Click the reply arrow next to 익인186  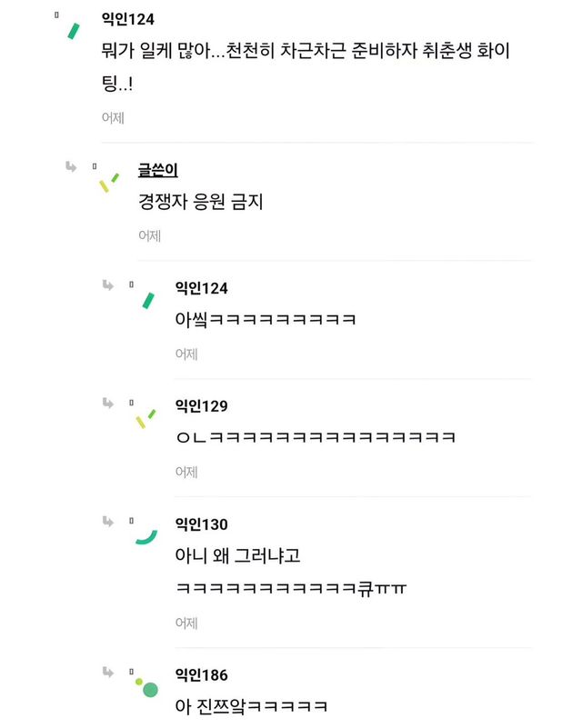(x=108, y=672)
